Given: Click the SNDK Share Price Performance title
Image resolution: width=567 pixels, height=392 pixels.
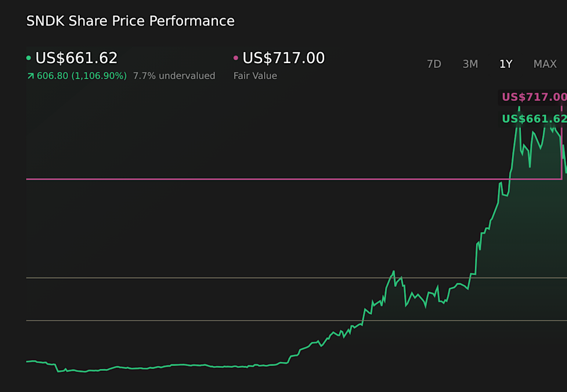Looking at the screenshot, I should [130, 21].
